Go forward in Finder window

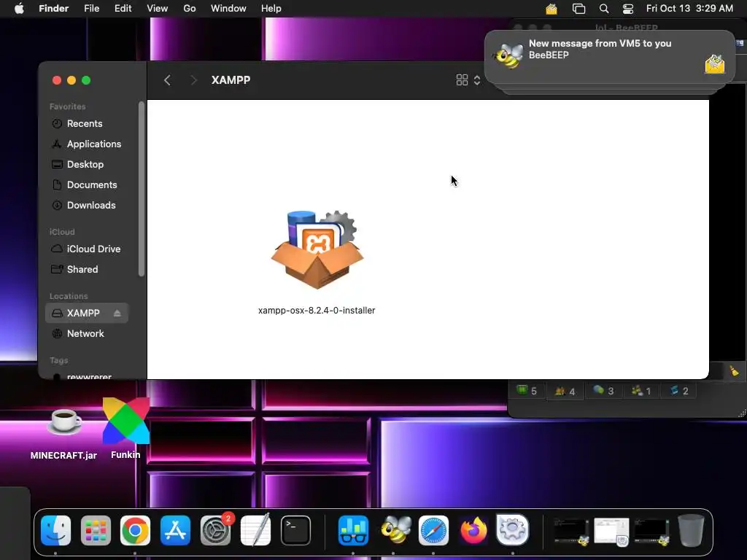tap(193, 80)
